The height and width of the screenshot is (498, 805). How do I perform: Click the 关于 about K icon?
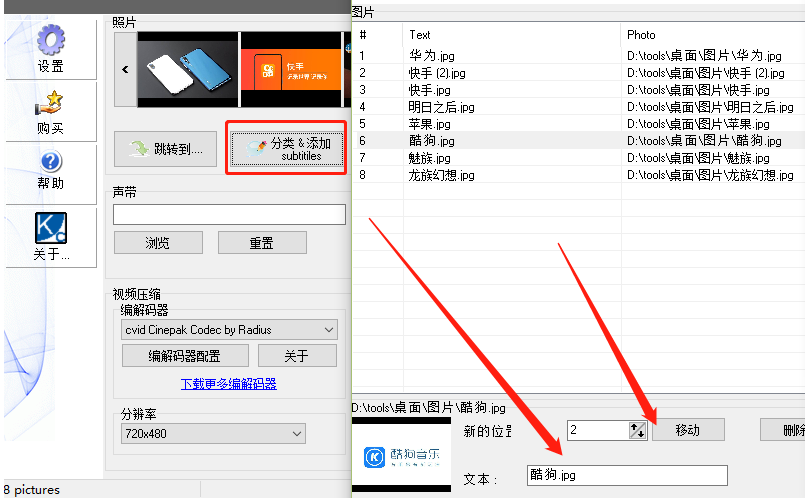coord(51,227)
